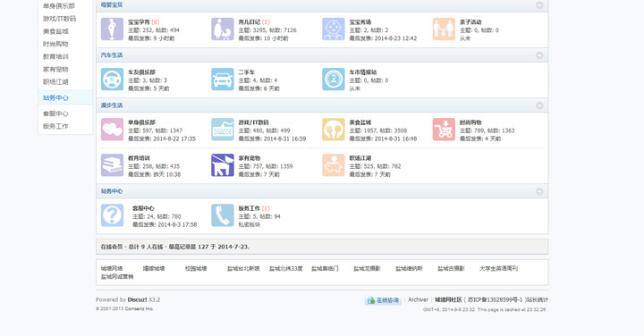Click the globe icon in 在线咨询 button
Viewport: 644px width, 336px height.
click(x=371, y=300)
